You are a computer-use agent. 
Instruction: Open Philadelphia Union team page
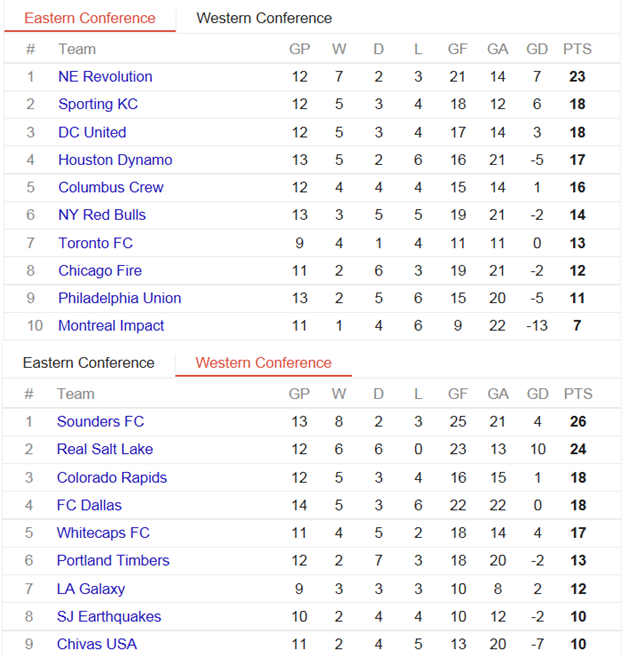click(x=120, y=298)
